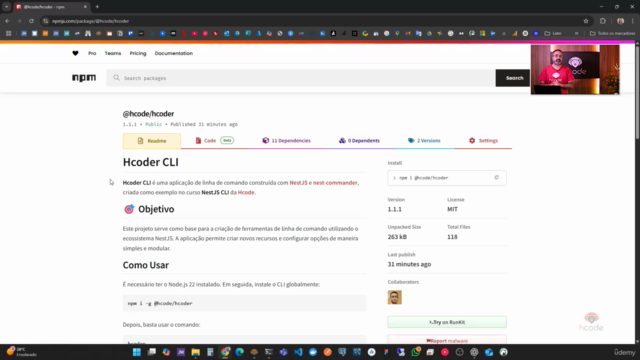
Task: Click the 118 total files value
Action: (452, 237)
